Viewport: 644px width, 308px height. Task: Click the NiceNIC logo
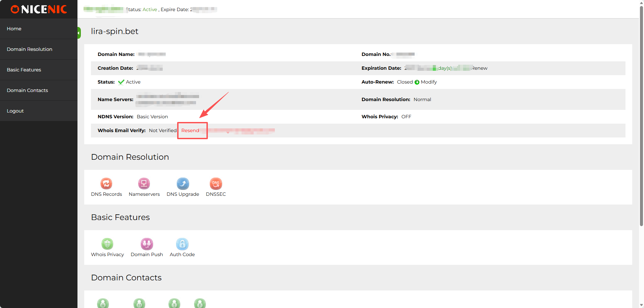point(39,9)
